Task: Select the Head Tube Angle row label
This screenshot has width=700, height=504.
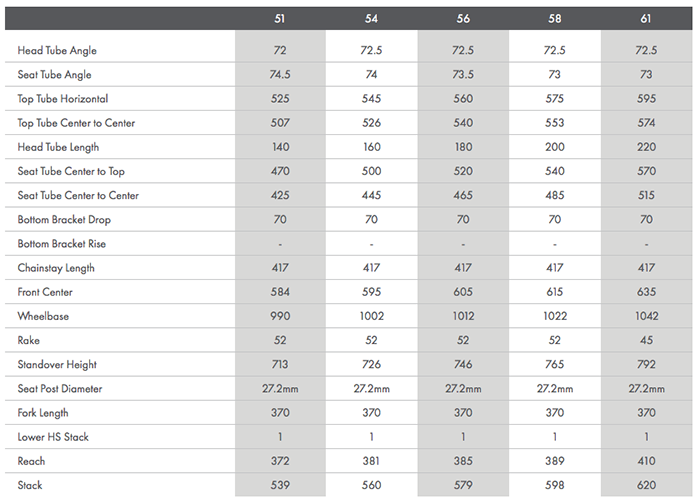Action: (x=57, y=51)
